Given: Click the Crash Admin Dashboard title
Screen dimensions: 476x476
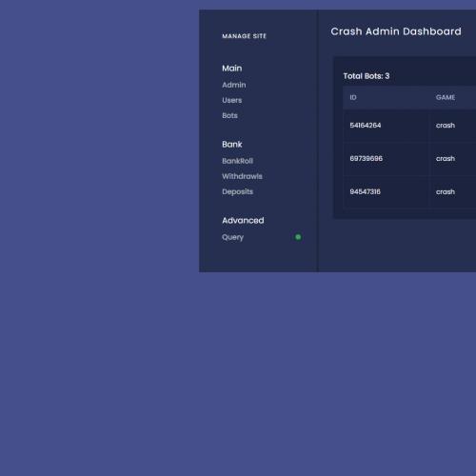Looking at the screenshot, I should click(396, 31).
